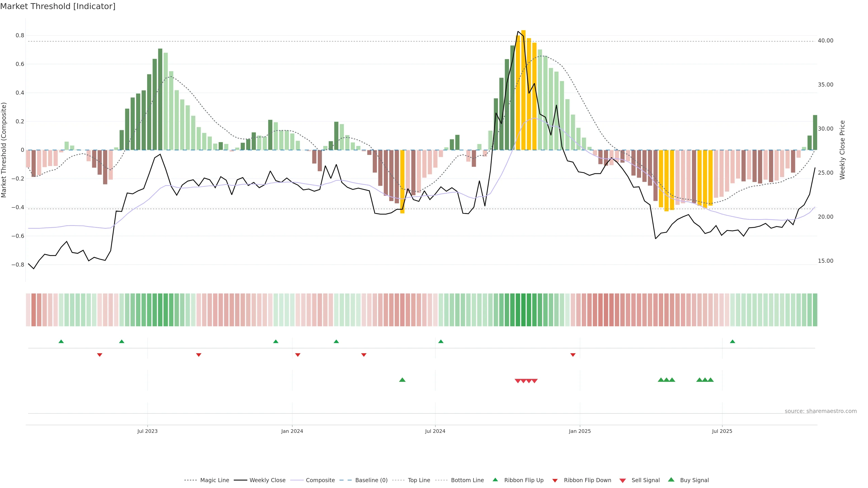868x488 pixels.
Task: Click the Market Threshold [Indicator] title
Action: click(x=58, y=6)
